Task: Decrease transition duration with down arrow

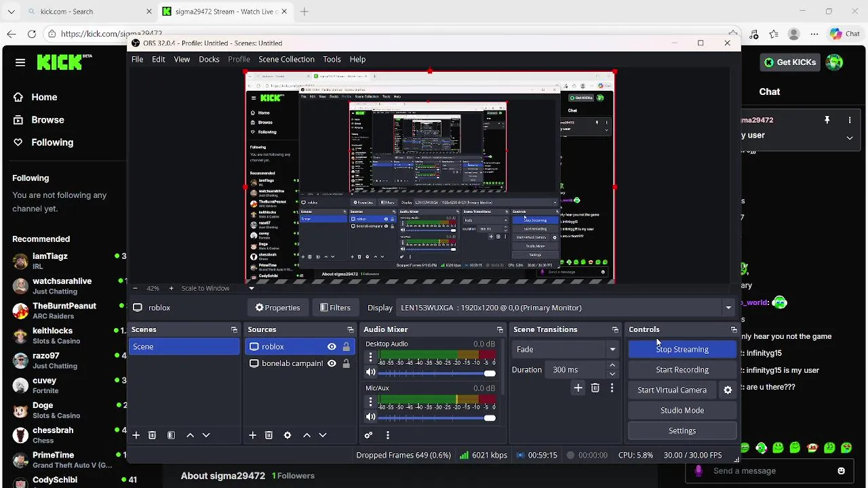Action: (612, 373)
